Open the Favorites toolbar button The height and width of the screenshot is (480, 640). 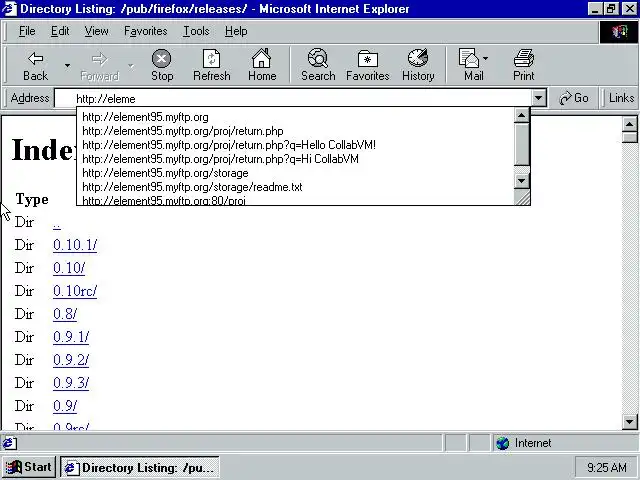367,66
